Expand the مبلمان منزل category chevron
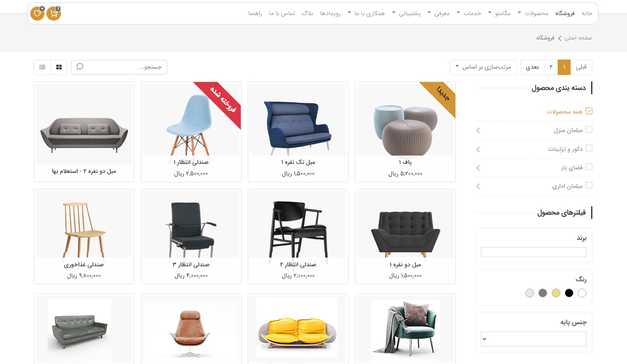627x364 pixels. (479, 130)
